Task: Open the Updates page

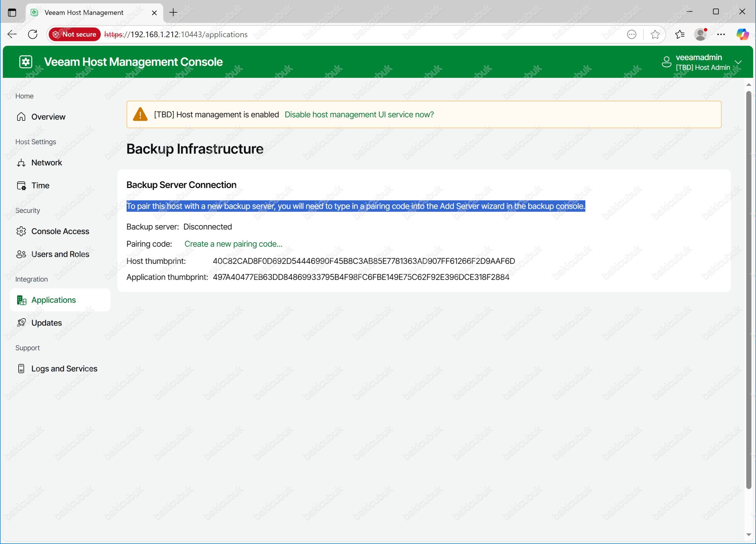Action: tap(60, 323)
